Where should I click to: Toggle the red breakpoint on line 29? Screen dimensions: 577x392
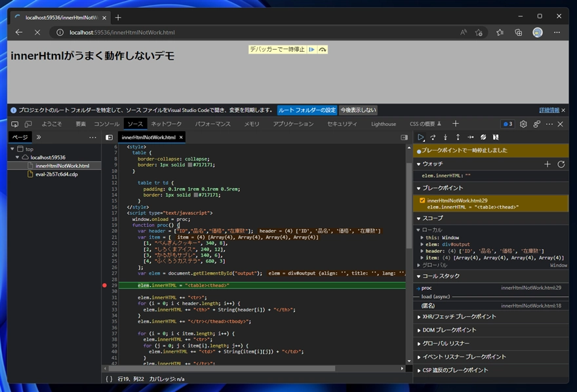coord(104,285)
